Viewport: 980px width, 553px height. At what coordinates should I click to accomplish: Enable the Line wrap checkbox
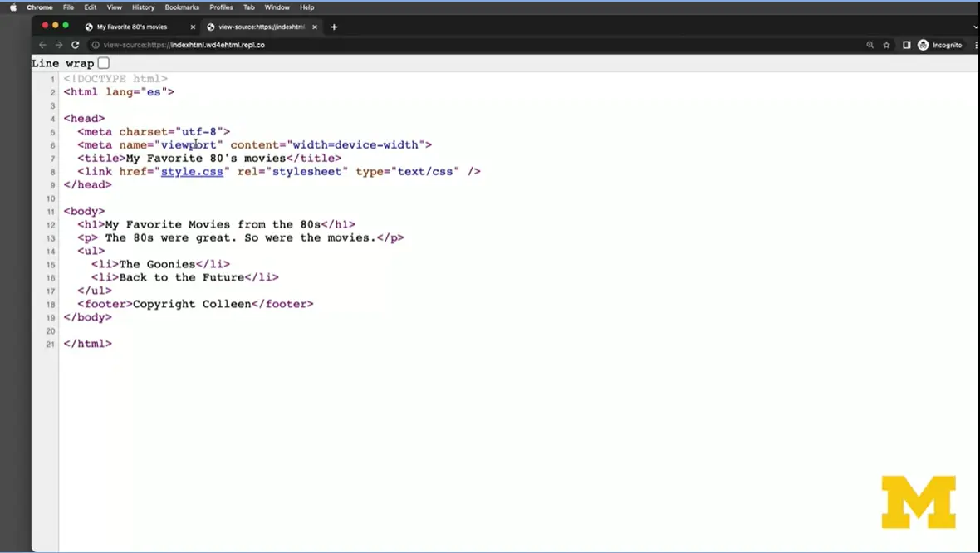(103, 63)
